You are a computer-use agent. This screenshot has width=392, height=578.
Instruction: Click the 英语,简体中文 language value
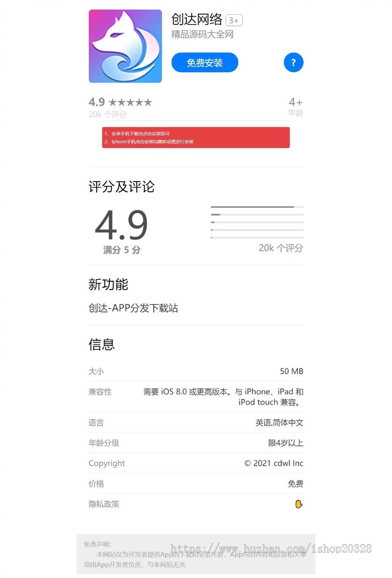(x=280, y=423)
